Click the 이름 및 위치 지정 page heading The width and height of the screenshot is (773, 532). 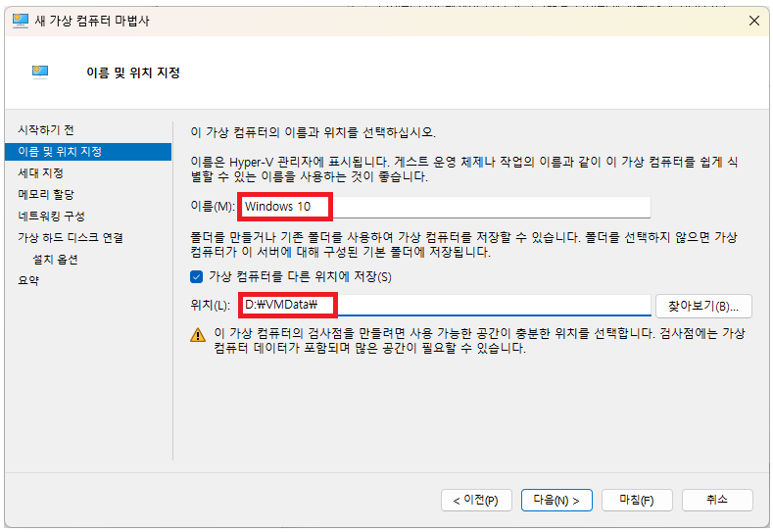[133, 73]
